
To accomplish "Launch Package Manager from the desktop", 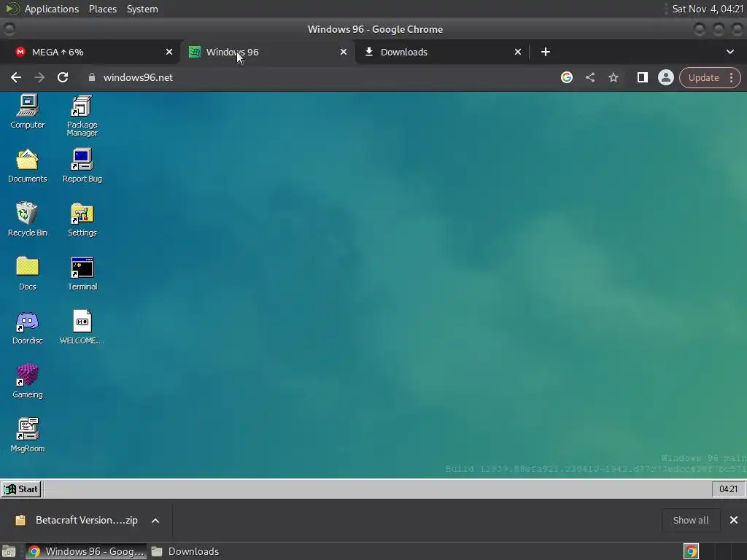I will [82, 116].
